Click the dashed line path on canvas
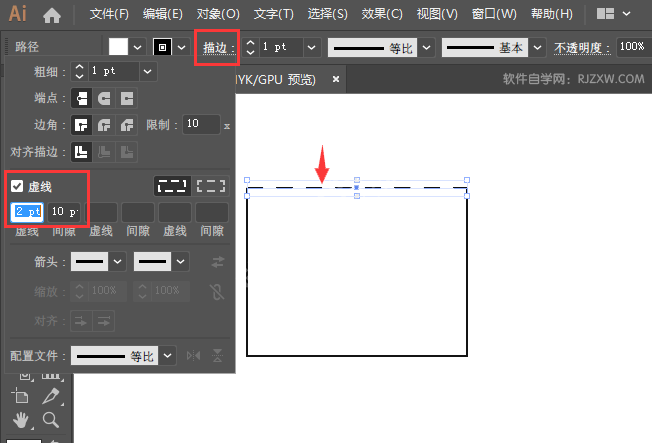The height and width of the screenshot is (443, 652). 357,188
